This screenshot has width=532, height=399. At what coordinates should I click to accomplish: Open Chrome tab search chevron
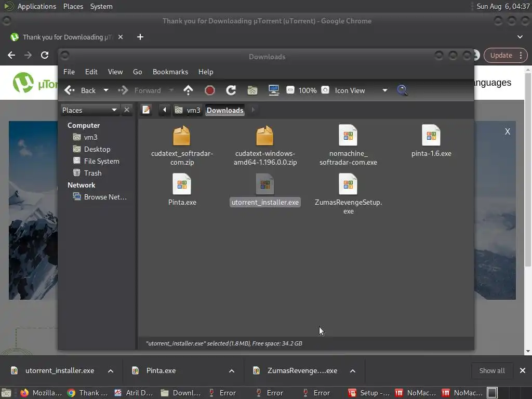(520, 37)
